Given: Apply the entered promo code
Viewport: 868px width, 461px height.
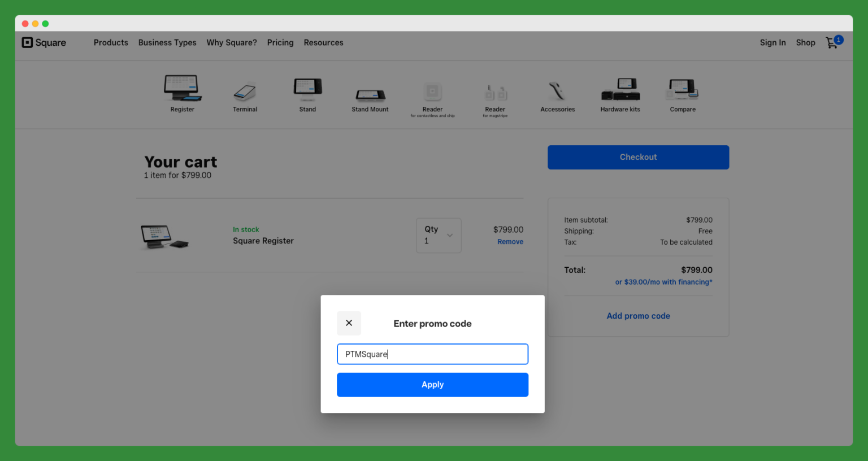Looking at the screenshot, I should (432, 385).
